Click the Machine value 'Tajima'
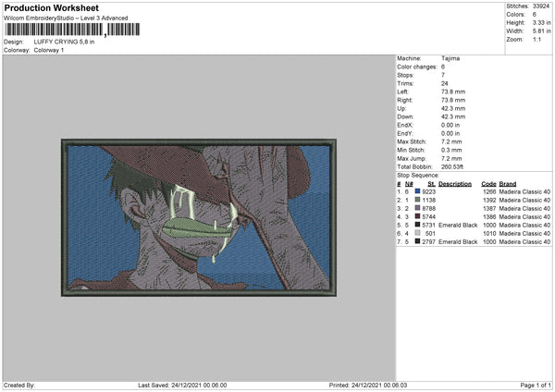This screenshot has width=555, height=392. point(450,58)
